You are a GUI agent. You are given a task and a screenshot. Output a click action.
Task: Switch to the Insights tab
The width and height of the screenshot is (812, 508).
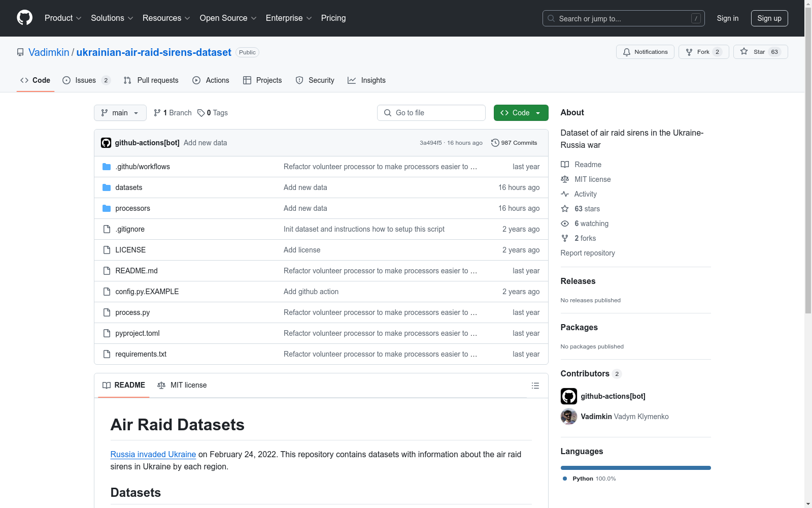(367, 80)
